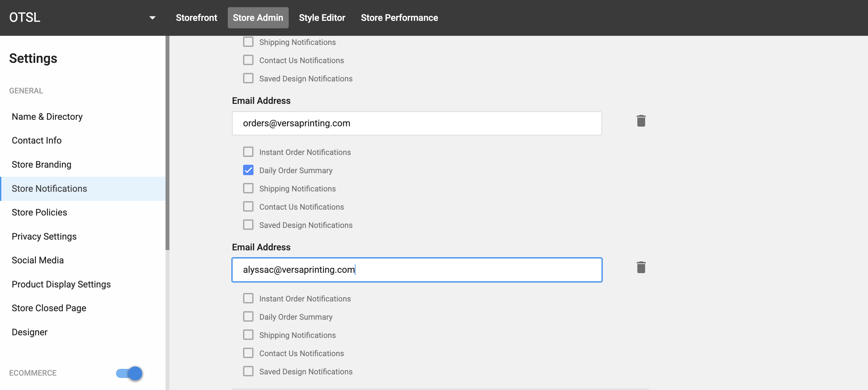The height and width of the screenshot is (390, 868).
Task: Check Saved Design Notifications under orders email
Action: pyautogui.click(x=248, y=225)
